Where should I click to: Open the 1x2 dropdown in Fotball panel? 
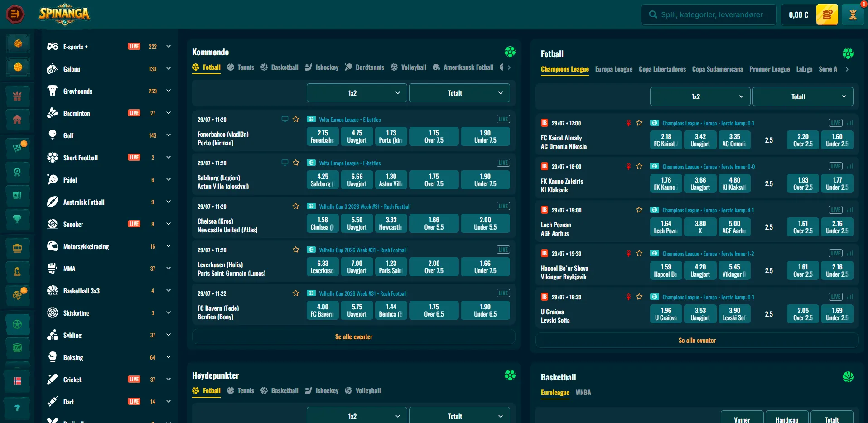pyautogui.click(x=700, y=96)
